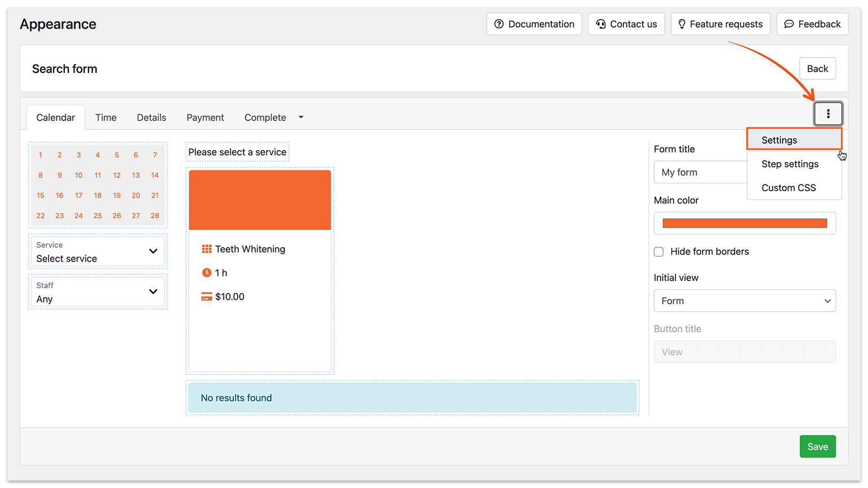Image resolution: width=868 pixels, height=488 pixels.
Task: Click the Contact us button
Action: pos(626,24)
